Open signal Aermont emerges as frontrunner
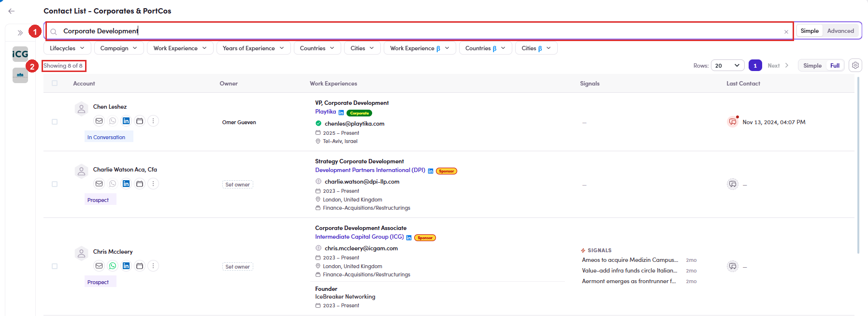 coord(629,281)
